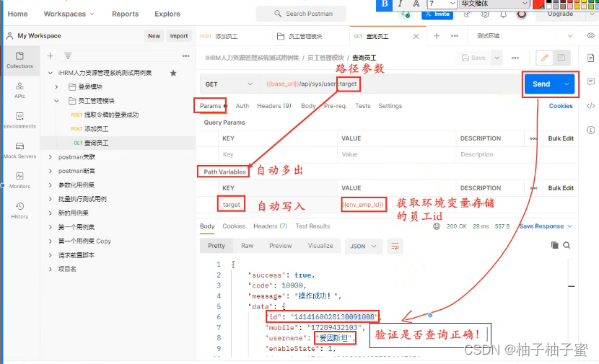
Task: Open the Cookies link
Action: point(561,106)
